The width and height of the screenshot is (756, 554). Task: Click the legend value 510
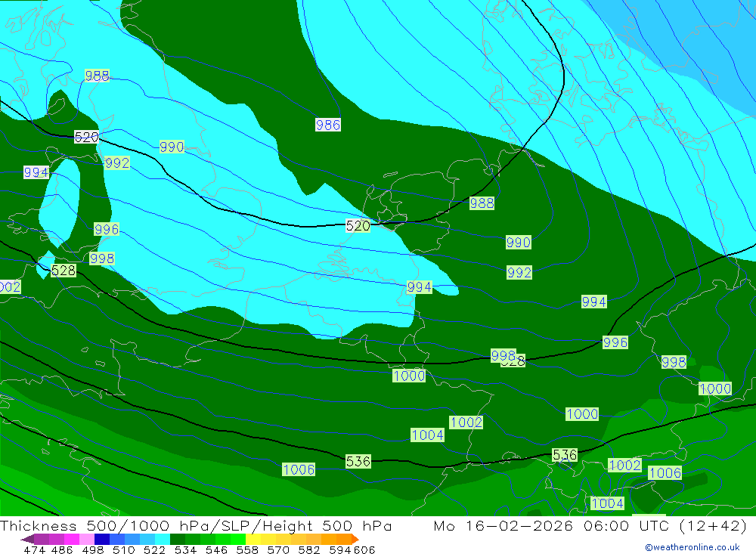(123, 549)
